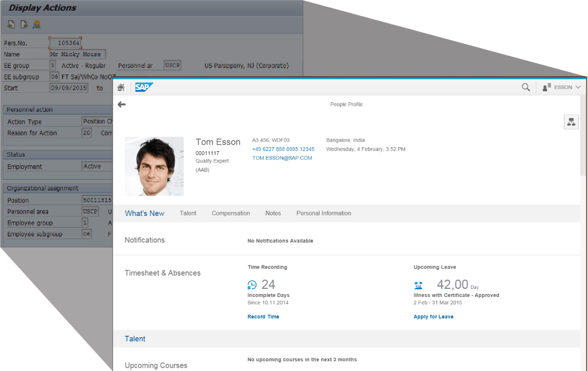Click the leave icon next to 42,00 Day
The image size is (588, 371).
pos(419,284)
